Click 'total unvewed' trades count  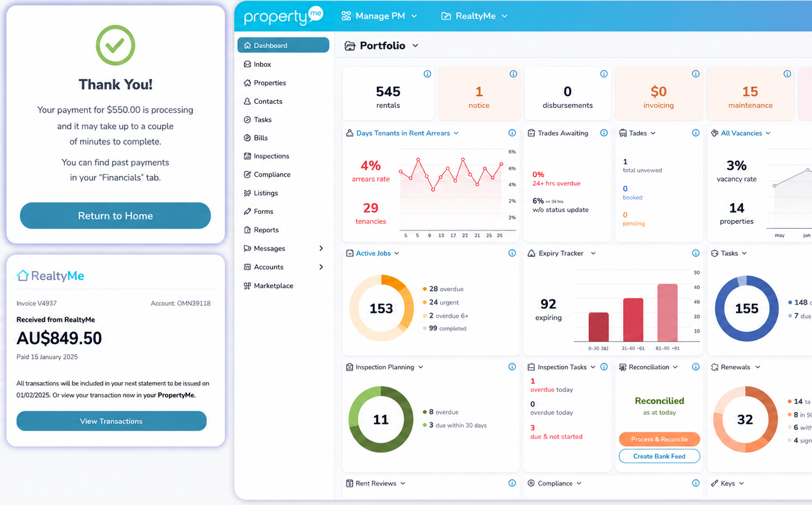pyautogui.click(x=642, y=170)
